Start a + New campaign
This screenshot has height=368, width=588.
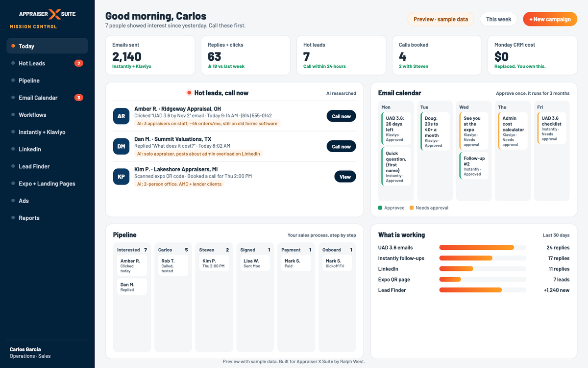coord(550,19)
